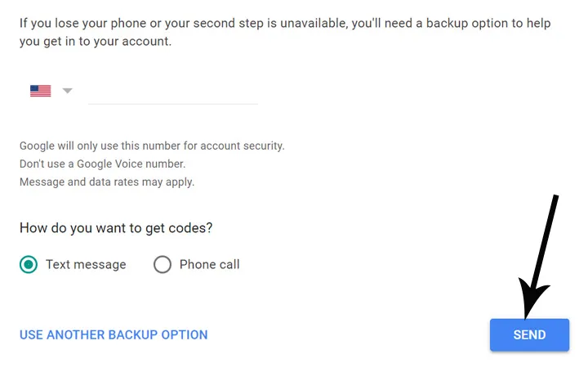The image size is (588, 368).
Task: Focus the phone number input field
Action: [172, 91]
